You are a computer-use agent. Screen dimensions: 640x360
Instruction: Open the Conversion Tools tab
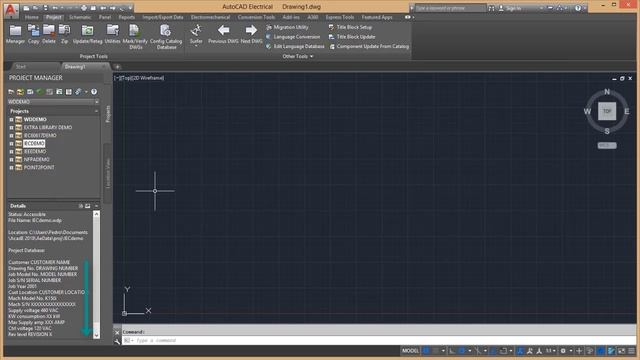[256, 17]
